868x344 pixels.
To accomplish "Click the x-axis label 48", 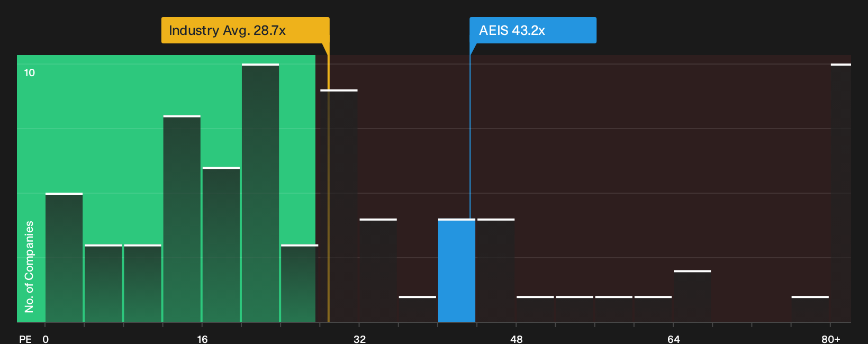I will (x=517, y=339).
